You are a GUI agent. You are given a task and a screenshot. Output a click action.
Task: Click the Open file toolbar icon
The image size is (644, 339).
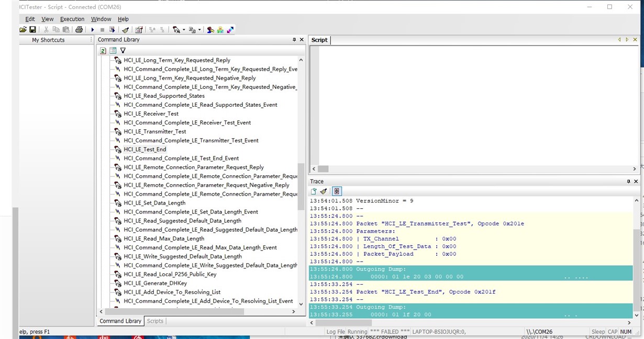(x=23, y=30)
